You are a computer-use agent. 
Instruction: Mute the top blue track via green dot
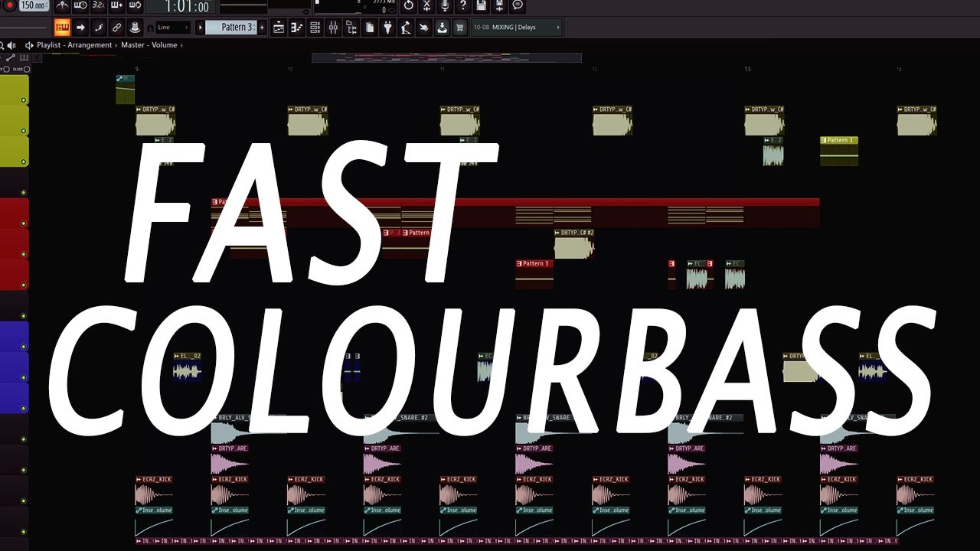pyautogui.click(x=24, y=347)
